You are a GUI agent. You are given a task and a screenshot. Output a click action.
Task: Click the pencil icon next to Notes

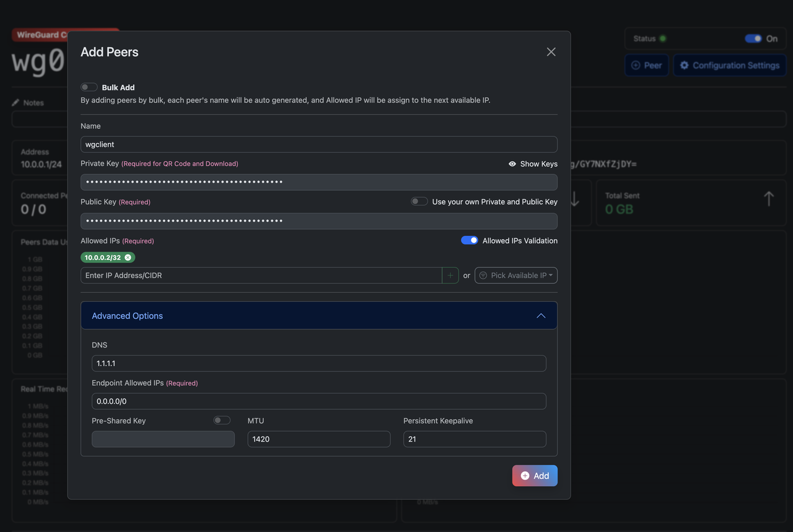click(16, 102)
